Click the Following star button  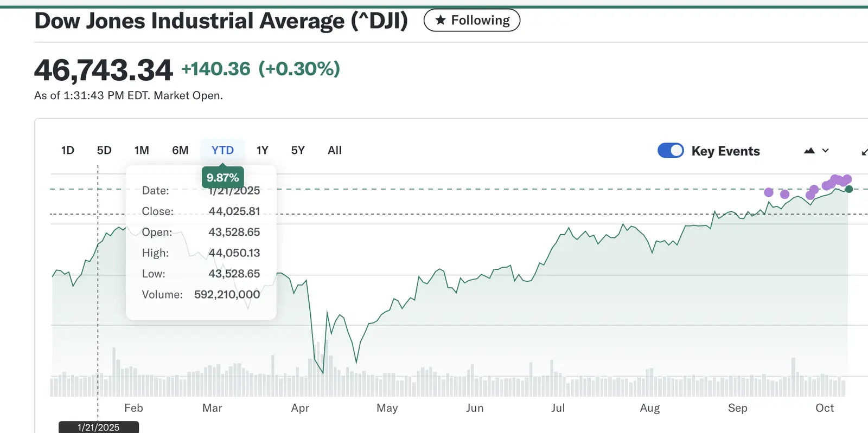click(x=471, y=21)
